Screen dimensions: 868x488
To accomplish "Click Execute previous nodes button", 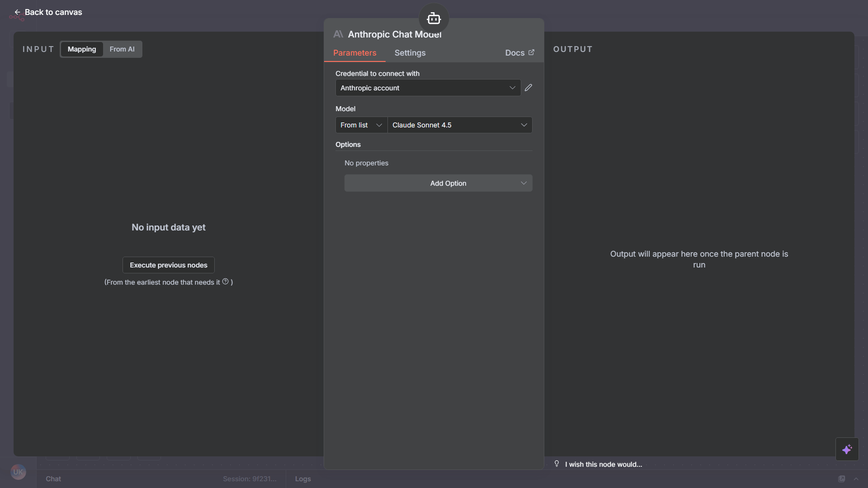I will [168, 265].
